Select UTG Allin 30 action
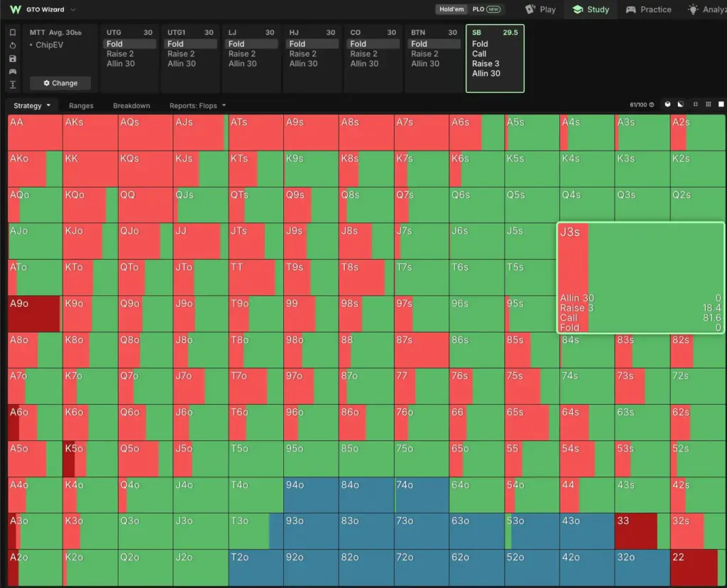Viewport: 727px width, 588px height. 121,63
